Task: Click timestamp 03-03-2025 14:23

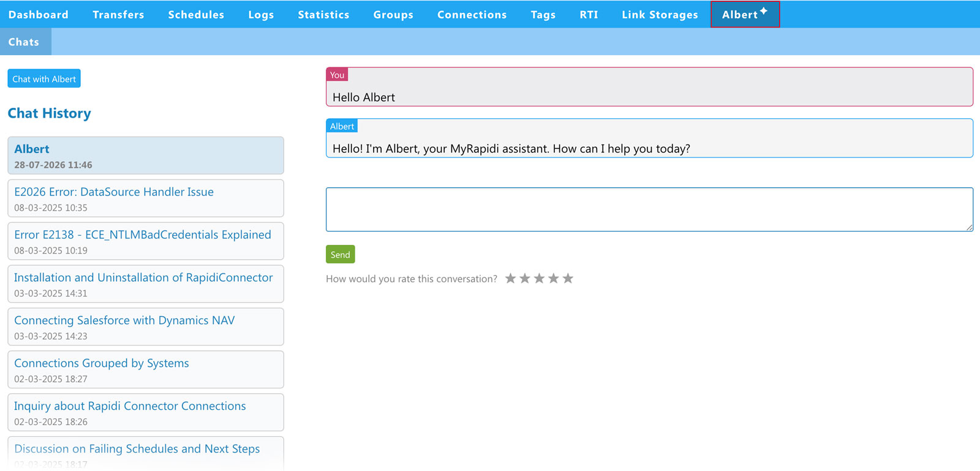Action: (51, 336)
